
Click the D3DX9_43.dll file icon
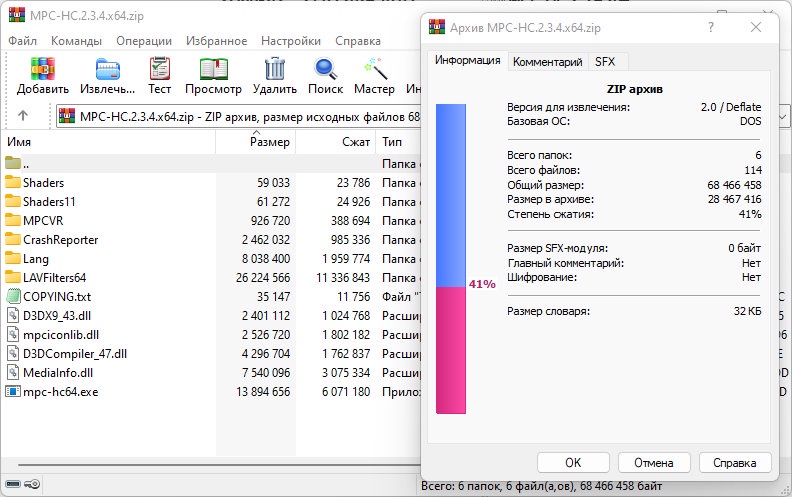[x=13, y=316]
